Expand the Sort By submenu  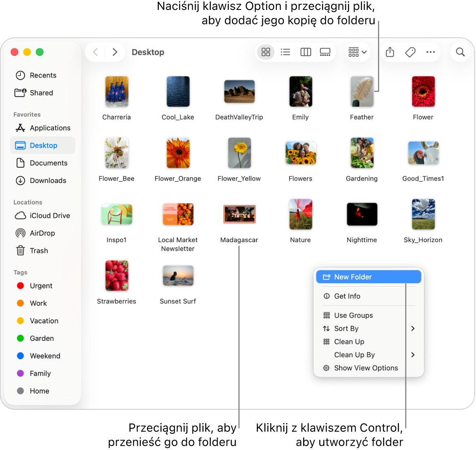click(x=368, y=328)
